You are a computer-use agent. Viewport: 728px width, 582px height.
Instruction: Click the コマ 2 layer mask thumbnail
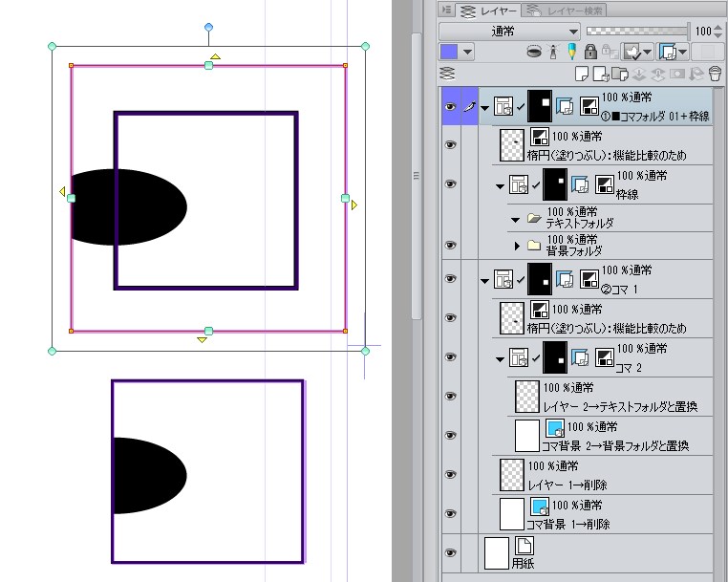click(x=553, y=359)
